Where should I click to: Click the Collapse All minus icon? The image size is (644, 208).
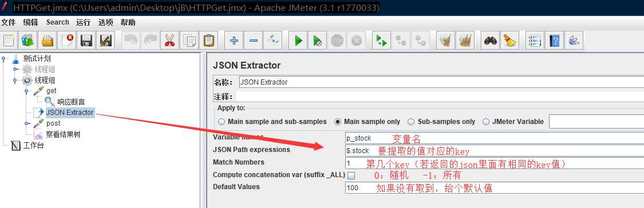click(x=254, y=40)
